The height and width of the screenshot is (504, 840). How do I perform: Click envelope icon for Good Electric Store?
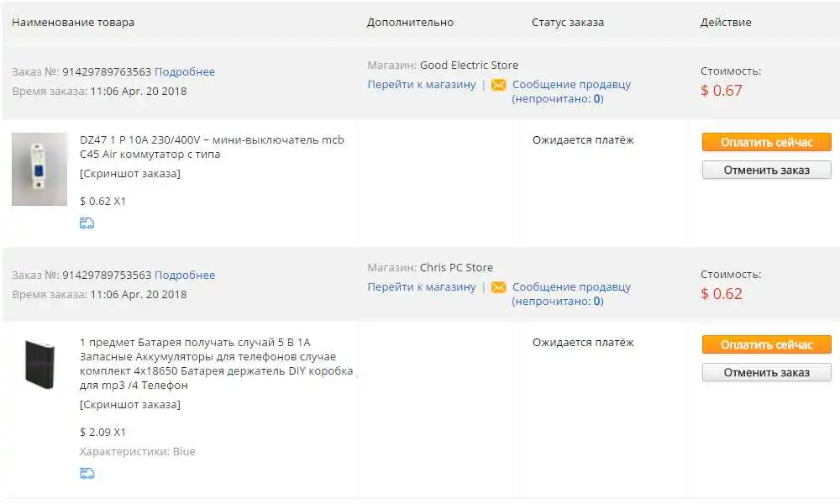tap(498, 85)
